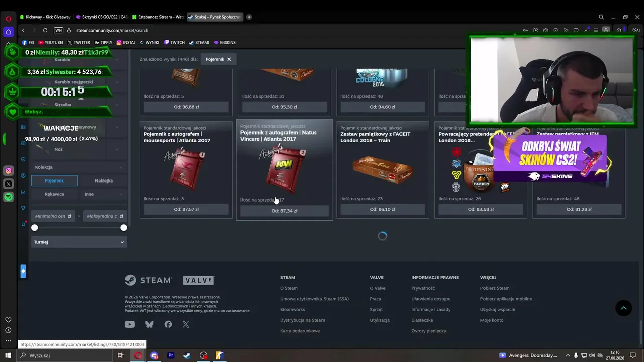This screenshot has width=644, height=362.
Task: Open Pobierz Steam footer link
Action: tap(495, 288)
